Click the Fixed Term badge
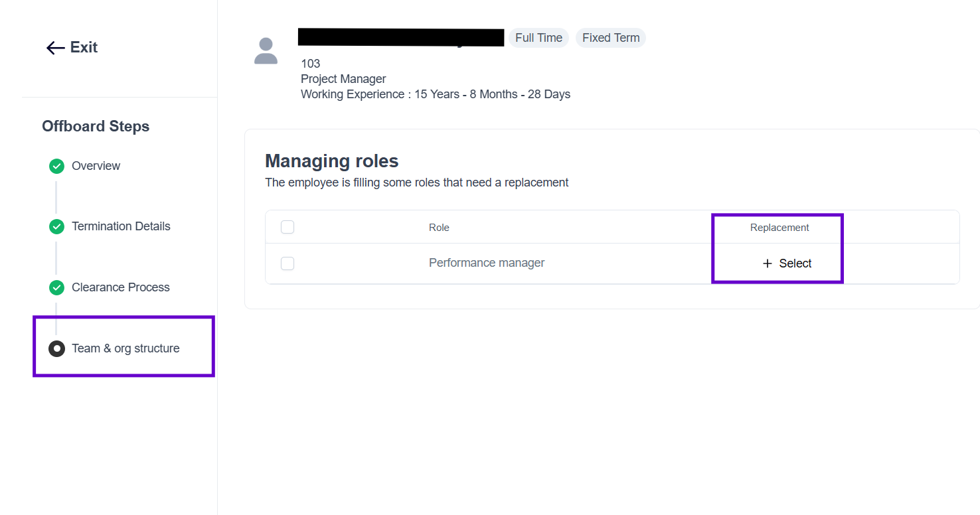This screenshot has width=980, height=515. point(611,38)
